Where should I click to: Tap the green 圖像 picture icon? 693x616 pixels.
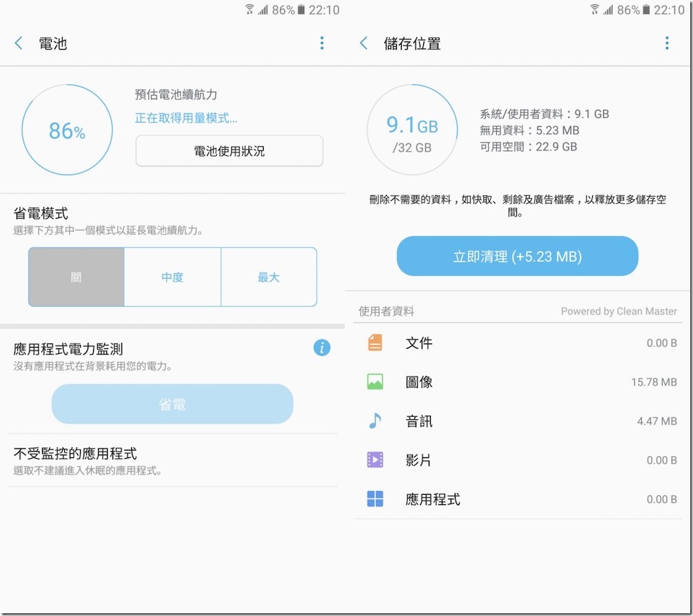375,381
